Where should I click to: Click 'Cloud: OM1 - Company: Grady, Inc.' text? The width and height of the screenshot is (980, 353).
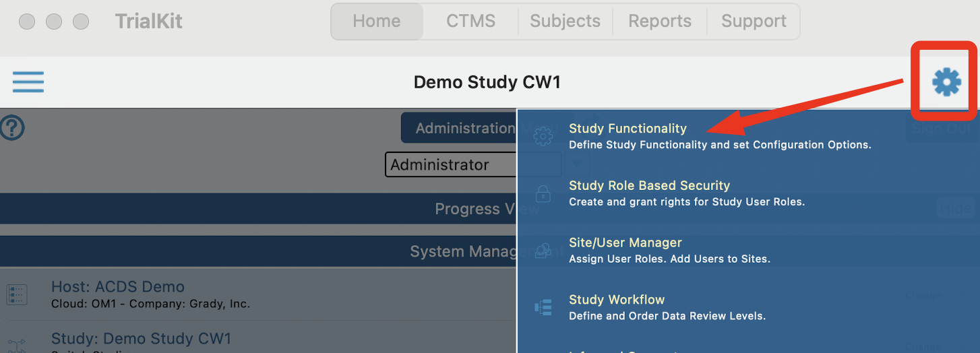click(150, 304)
